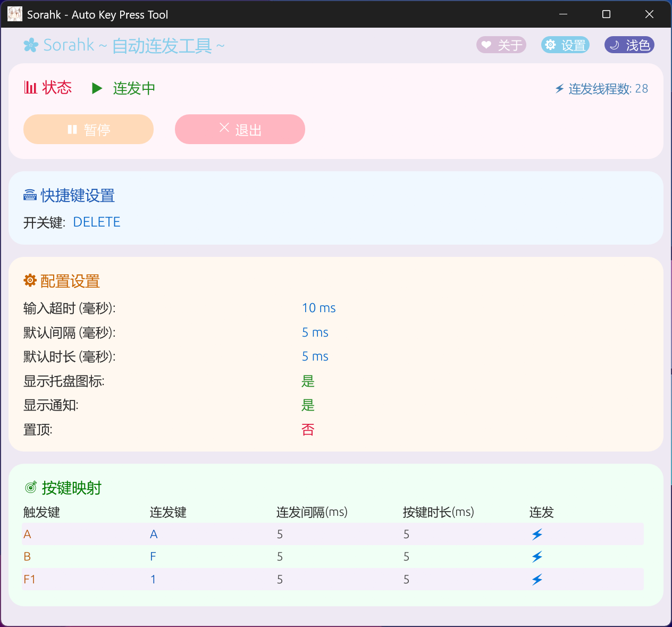This screenshot has height=627, width=672.
Task: Click the DELETE toggle hotkey value
Action: tap(97, 222)
